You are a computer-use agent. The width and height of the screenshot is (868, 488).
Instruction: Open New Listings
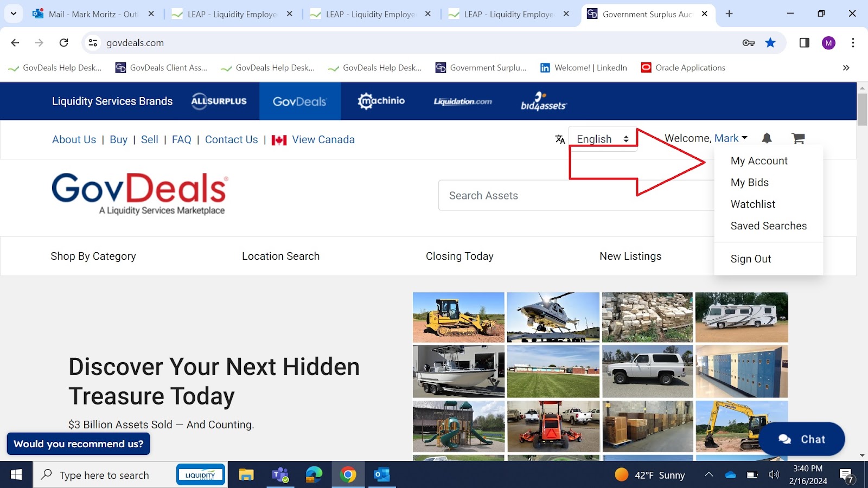pos(630,256)
